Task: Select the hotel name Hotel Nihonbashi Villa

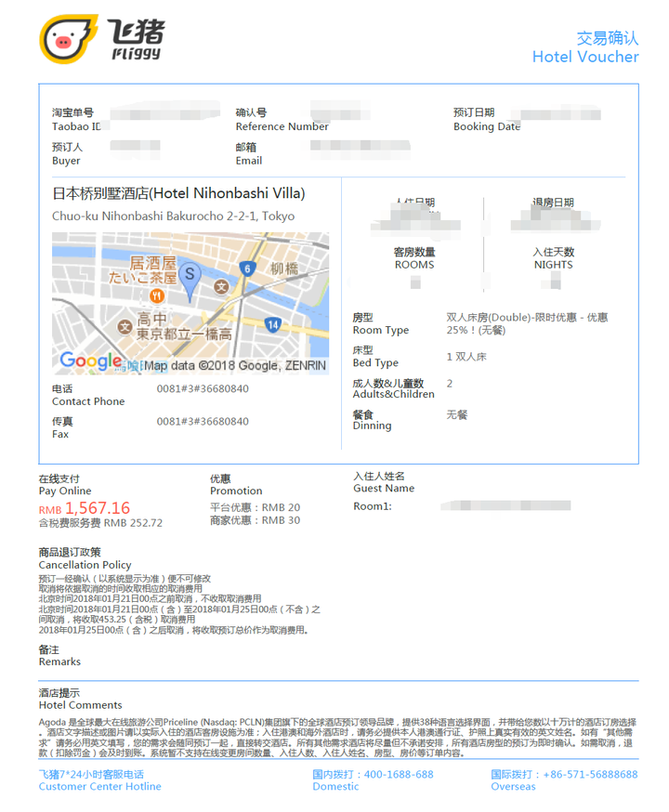Action: [178, 193]
